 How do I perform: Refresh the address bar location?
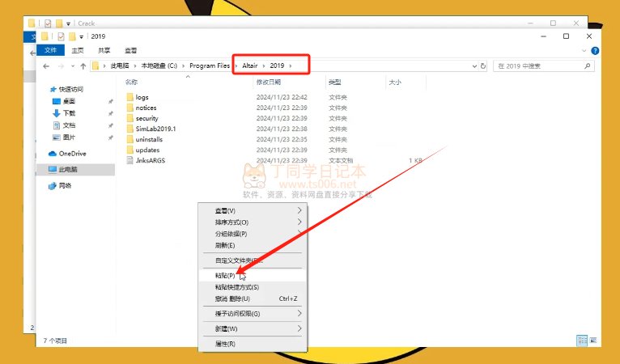pos(482,66)
